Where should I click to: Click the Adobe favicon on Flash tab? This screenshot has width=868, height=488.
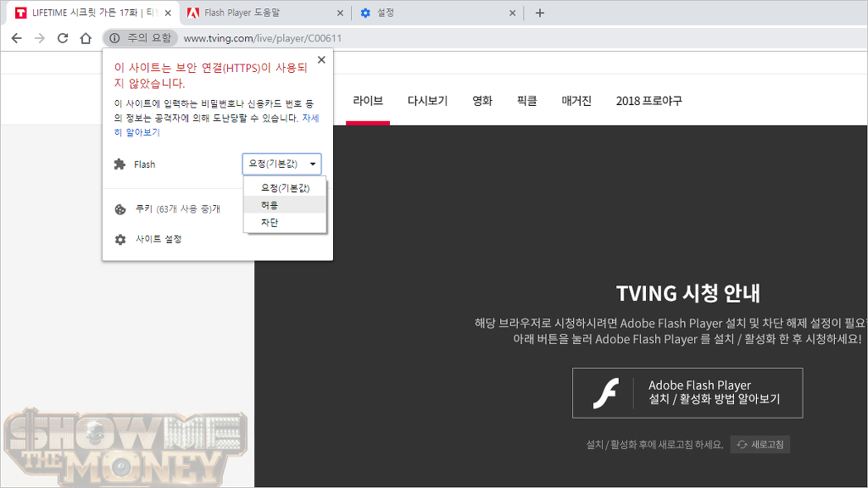point(192,13)
